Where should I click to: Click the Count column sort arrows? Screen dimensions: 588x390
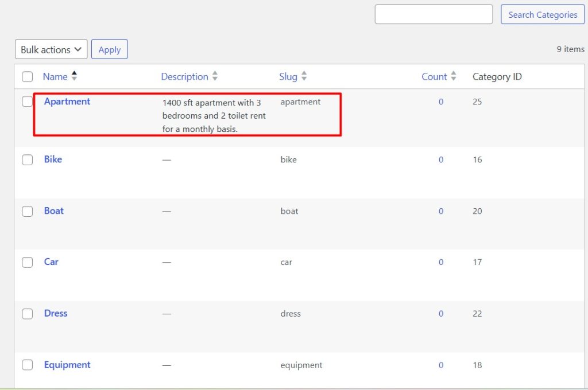[x=453, y=76]
